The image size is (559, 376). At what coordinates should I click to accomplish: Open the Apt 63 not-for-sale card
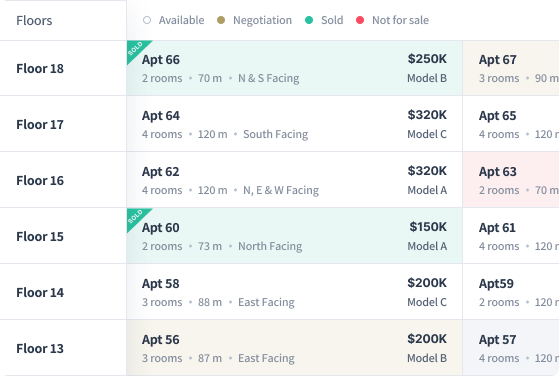pyautogui.click(x=511, y=180)
